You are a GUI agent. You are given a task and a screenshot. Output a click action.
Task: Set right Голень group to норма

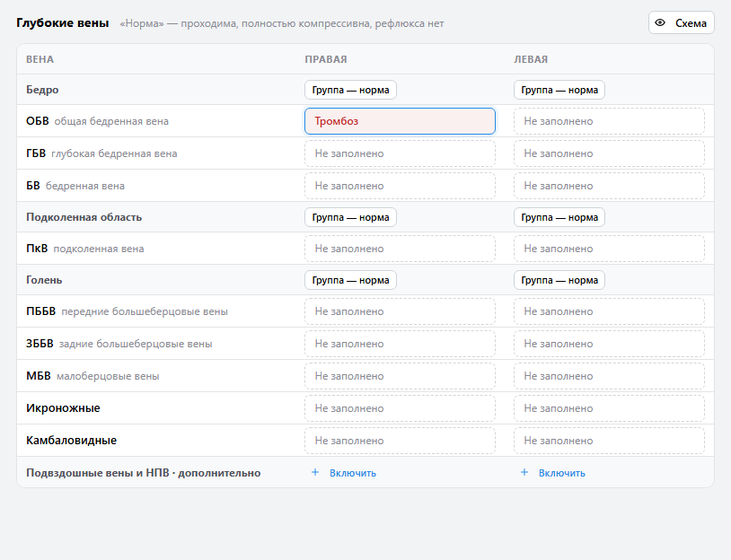[x=350, y=280]
